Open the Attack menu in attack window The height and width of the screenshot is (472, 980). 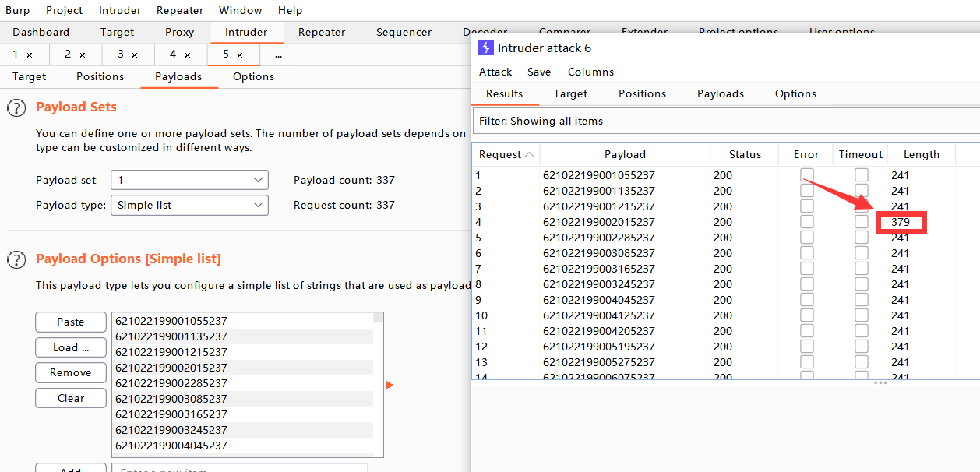495,72
